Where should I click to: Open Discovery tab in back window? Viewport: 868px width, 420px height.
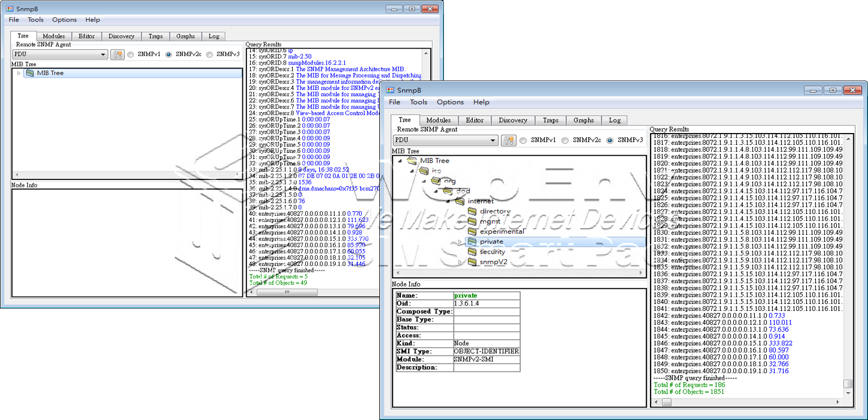(121, 36)
